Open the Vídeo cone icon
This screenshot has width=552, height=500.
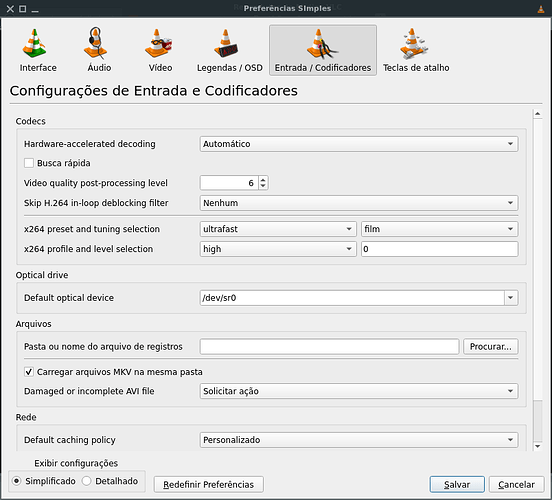(x=159, y=44)
